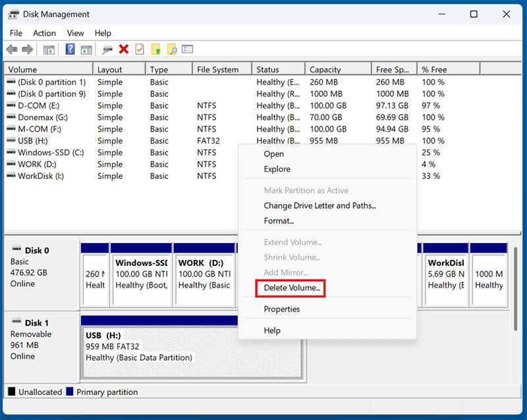Click the USB (H:) drive icon

(12, 140)
